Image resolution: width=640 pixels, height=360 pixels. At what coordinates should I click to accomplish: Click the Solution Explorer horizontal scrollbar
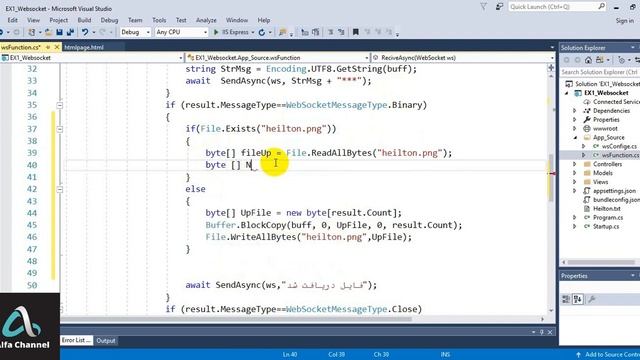click(x=601, y=262)
